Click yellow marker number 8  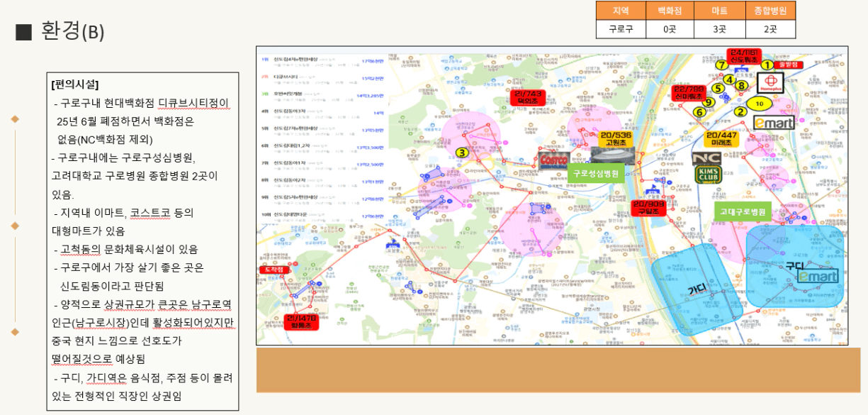[x=741, y=85]
